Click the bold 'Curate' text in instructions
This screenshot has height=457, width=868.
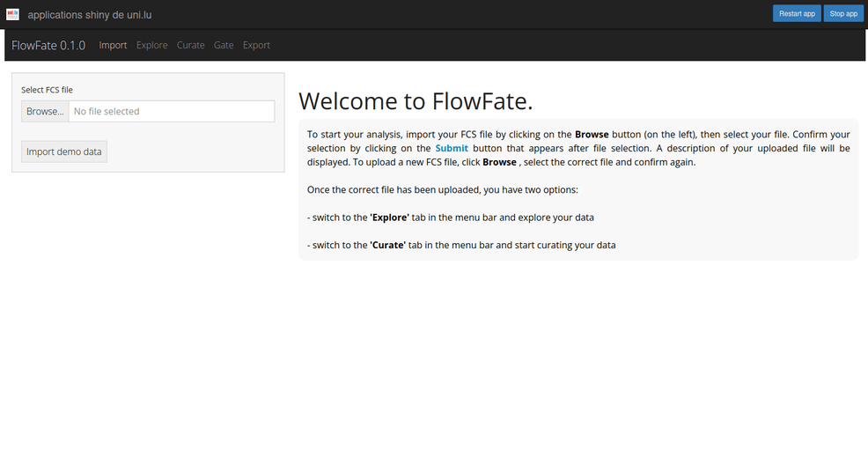tap(387, 246)
